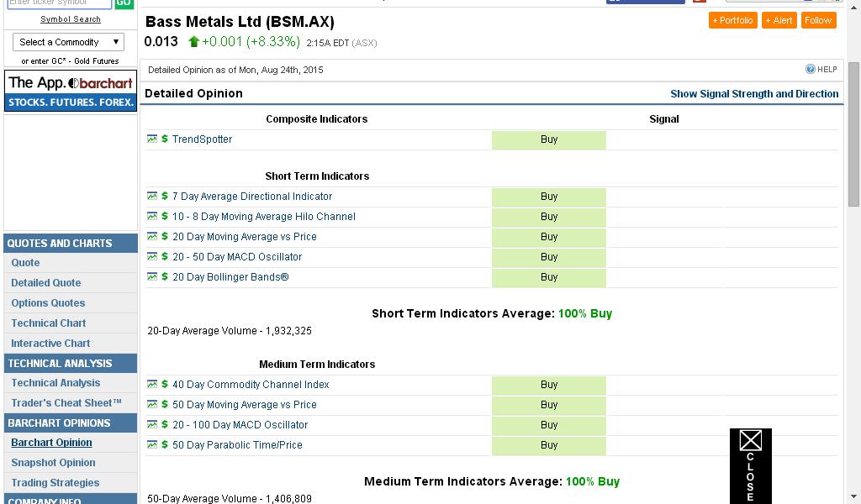Viewport: 861px width, 504px height.
Task: Toggle Show Signal Strength and Direction
Action: point(754,94)
